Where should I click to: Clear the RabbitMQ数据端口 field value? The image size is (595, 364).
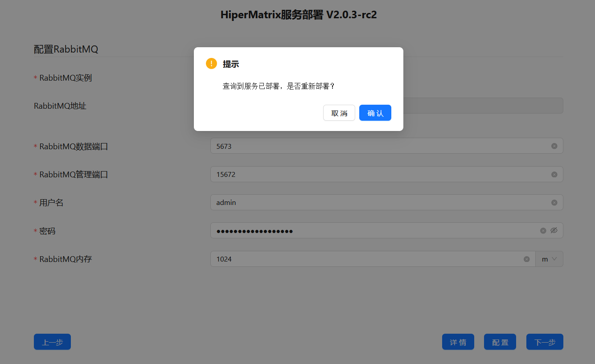(x=554, y=146)
